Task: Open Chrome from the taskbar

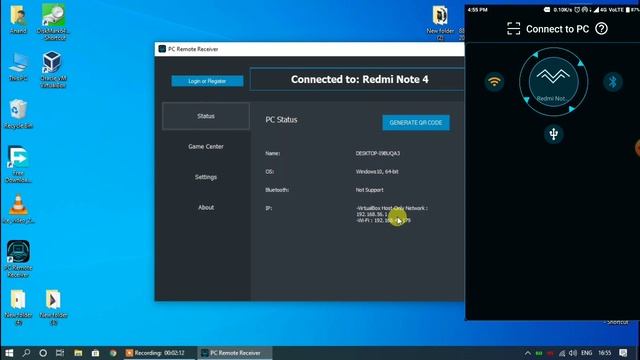Action: point(113,353)
